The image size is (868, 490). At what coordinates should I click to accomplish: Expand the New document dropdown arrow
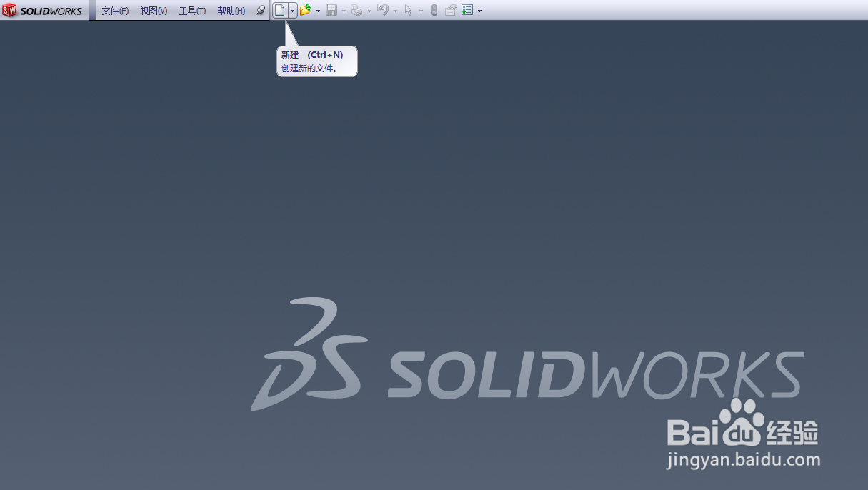[293, 11]
